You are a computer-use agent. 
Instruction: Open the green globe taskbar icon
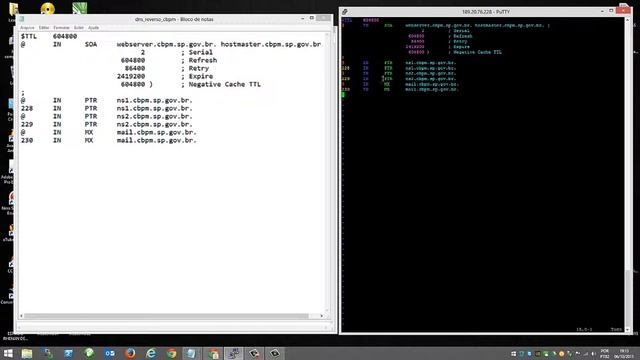pos(89,353)
